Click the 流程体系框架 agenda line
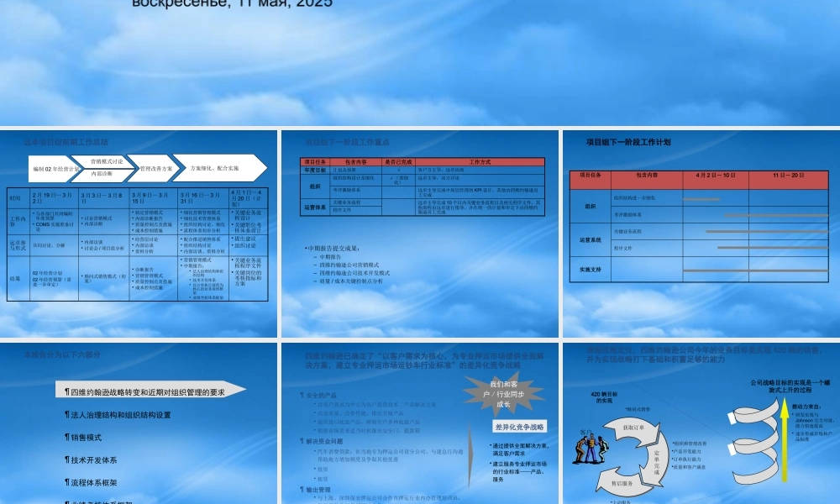Screen dimensions: 840x504 pyautogui.click(x=91, y=482)
